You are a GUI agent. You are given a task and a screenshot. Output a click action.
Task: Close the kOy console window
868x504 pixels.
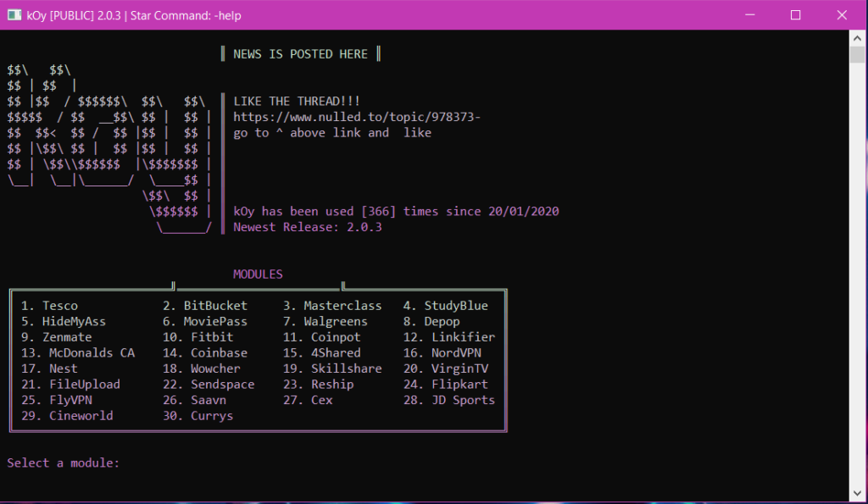pyautogui.click(x=842, y=15)
